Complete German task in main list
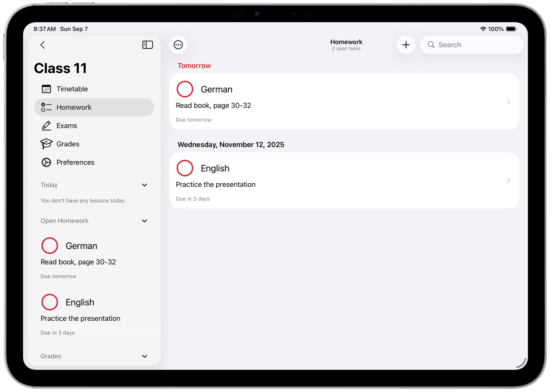551x392 pixels. (x=185, y=89)
